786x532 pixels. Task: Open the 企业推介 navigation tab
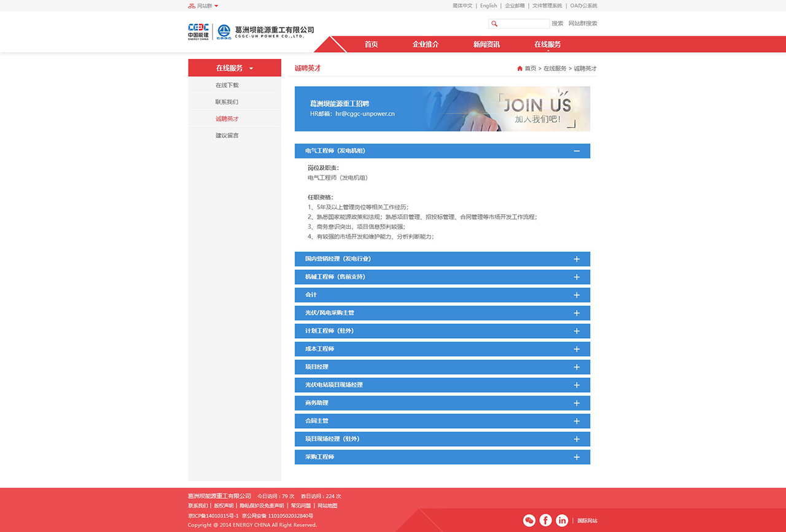click(425, 44)
